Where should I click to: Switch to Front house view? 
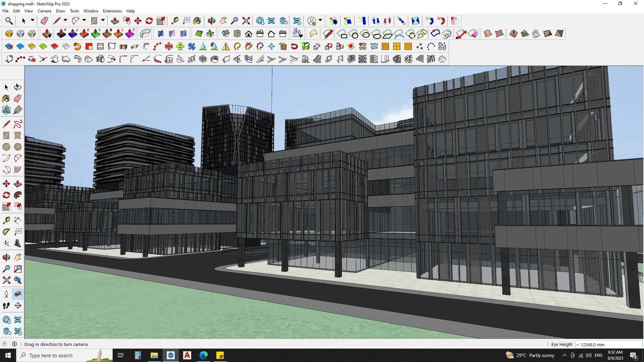point(249,34)
